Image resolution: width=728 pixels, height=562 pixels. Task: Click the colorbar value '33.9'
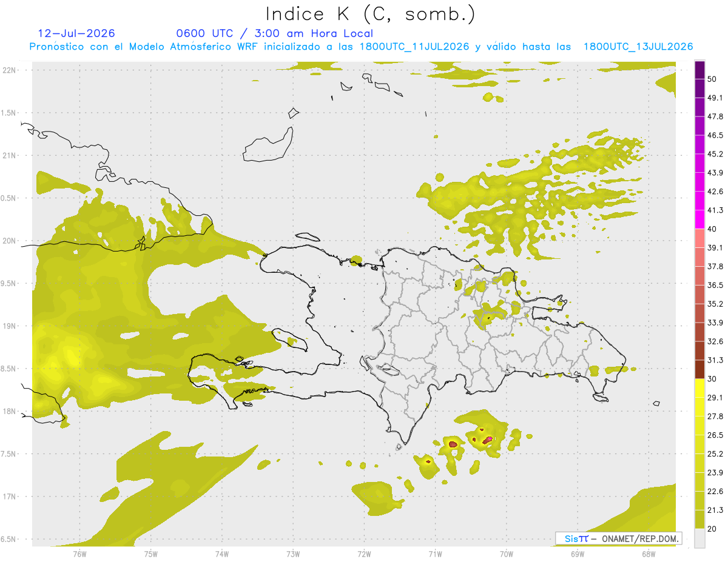tap(715, 323)
